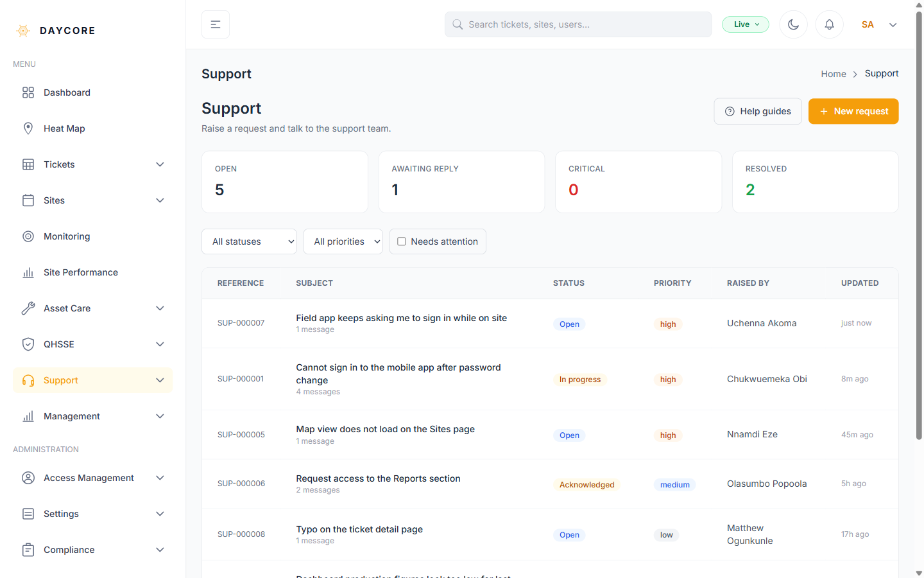
Task: Click the Priority column header
Action: [x=672, y=283]
